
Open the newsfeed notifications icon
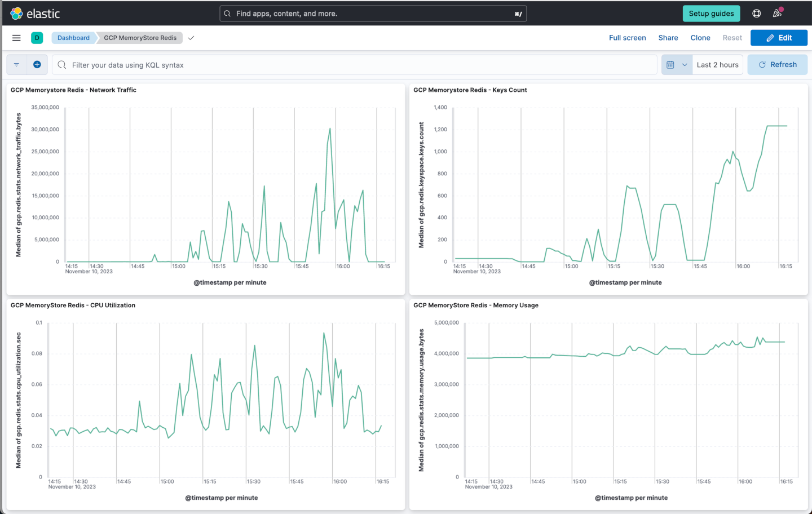777,14
